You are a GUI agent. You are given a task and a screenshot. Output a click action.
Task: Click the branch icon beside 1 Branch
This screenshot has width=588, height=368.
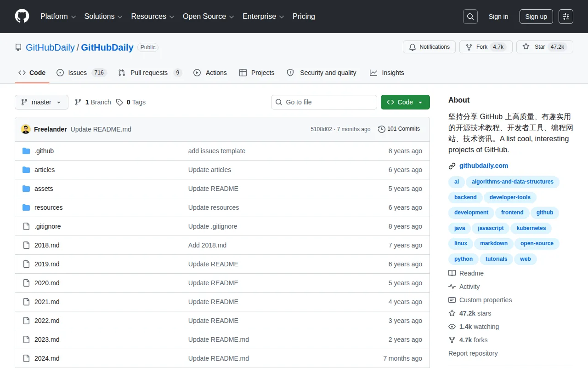point(78,102)
